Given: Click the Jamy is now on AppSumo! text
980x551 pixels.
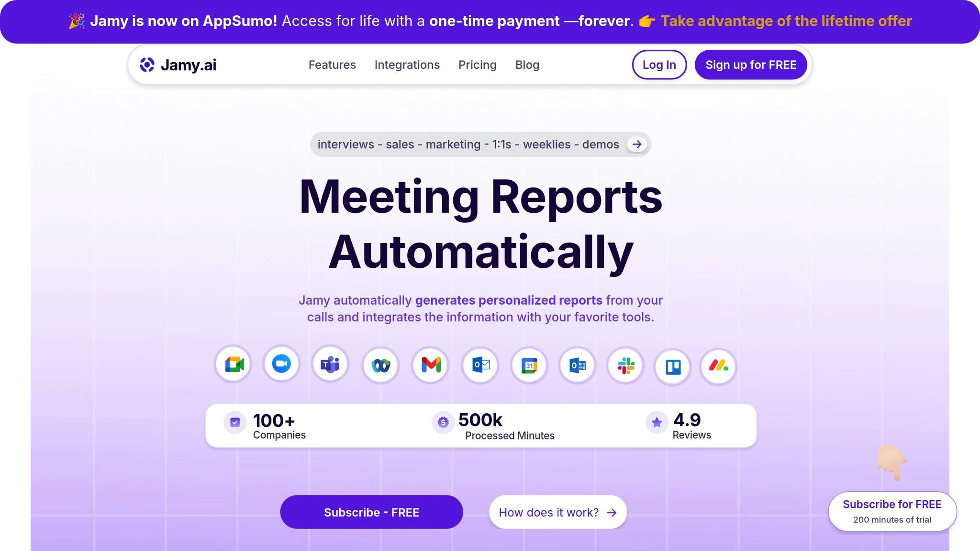Looking at the screenshot, I should coord(184,21).
